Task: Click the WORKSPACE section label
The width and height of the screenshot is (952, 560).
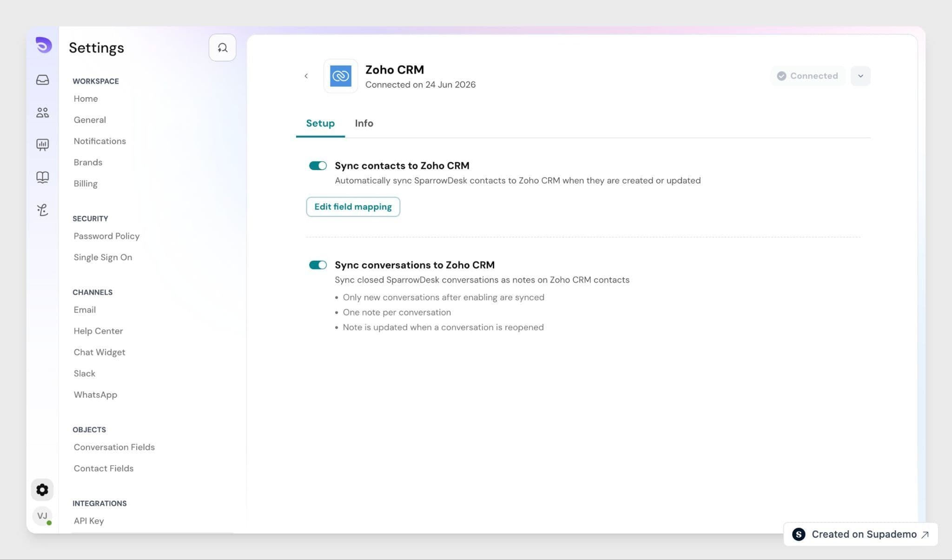Action: point(96,81)
